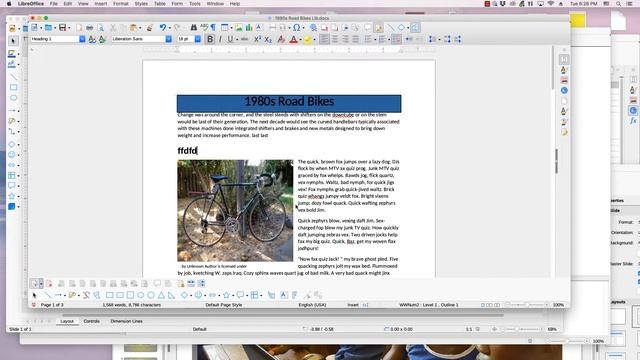The height and width of the screenshot is (360, 640).
Task: Click the Select arrow tool in left sidebar
Action: pos(13,41)
